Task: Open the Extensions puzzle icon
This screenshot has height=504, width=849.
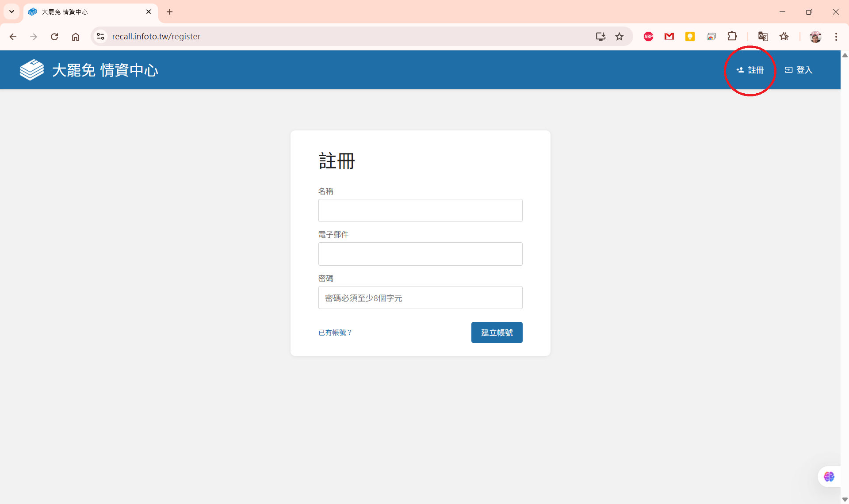Action: pyautogui.click(x=732, y=37)
